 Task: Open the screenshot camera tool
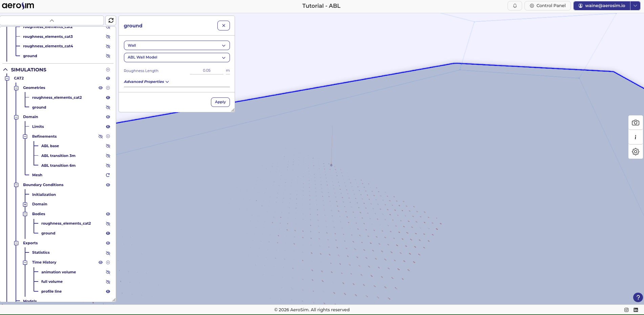(x=635, y=123)
